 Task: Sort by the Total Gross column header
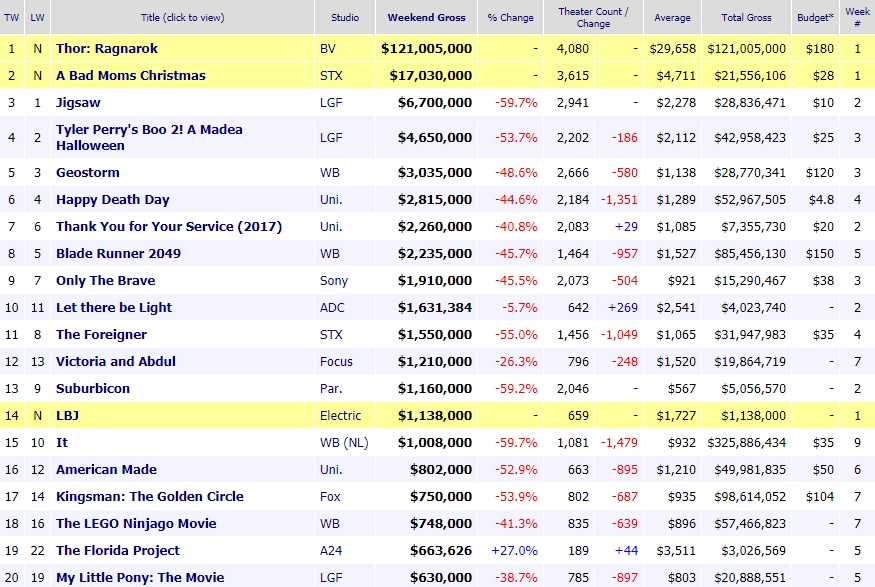747,17
